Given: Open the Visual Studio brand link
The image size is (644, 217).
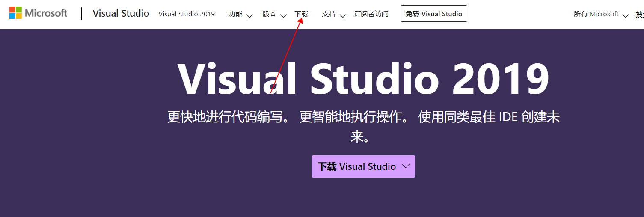Looking at the screenshot, I should (x=121, y=14).
